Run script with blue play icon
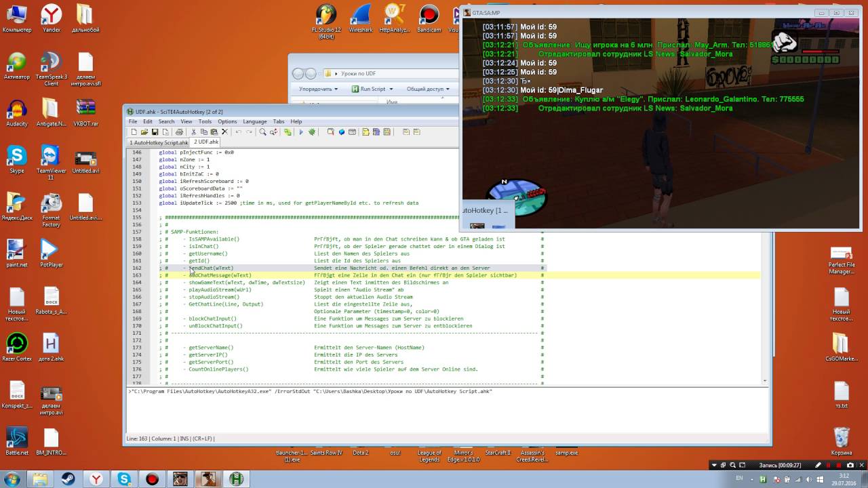This screenshot has width=868, height=488. 301,131
